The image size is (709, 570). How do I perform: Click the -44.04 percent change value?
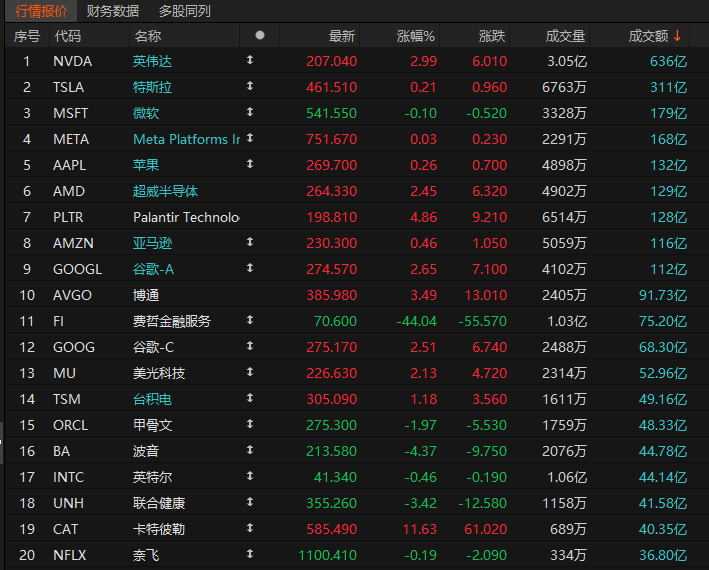(416, 321)
